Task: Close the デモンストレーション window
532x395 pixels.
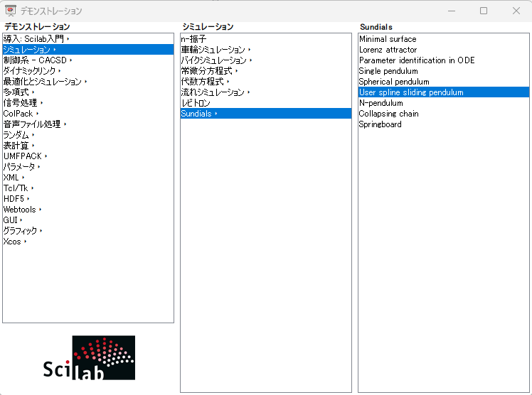Action: click(516, 11)
